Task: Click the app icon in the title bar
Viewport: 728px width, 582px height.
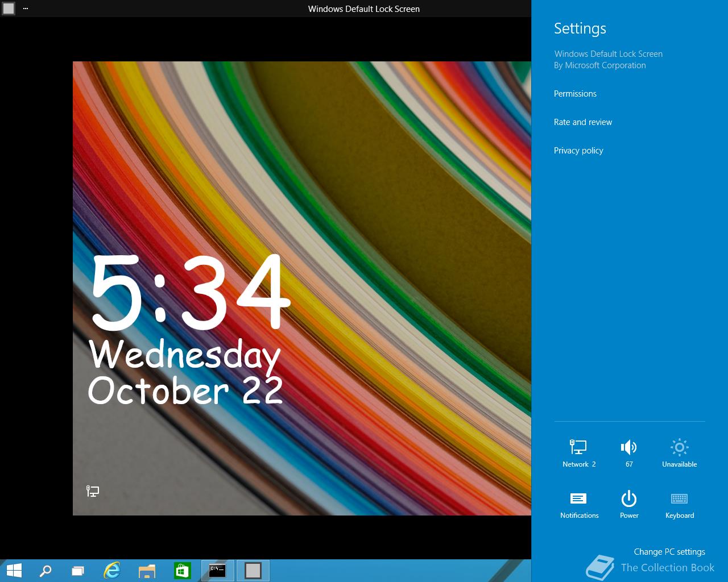Action: point(9,9)
